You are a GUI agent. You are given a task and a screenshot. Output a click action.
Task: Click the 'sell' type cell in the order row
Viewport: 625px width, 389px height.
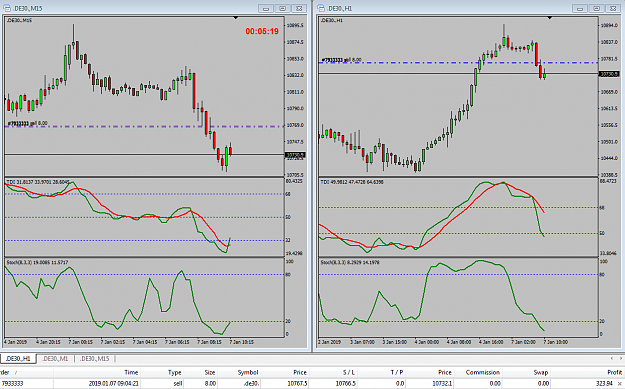178,383
